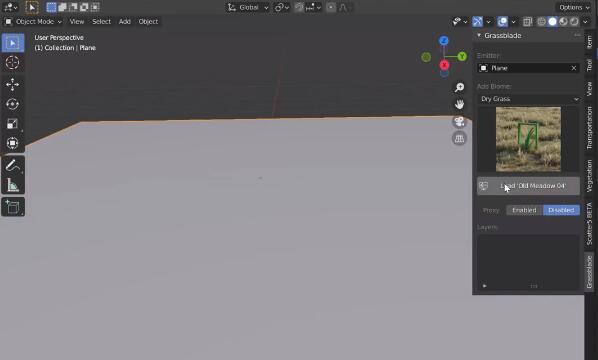Click the dim negative Y axis gizmo
The image size is (598, 360).
426,57
